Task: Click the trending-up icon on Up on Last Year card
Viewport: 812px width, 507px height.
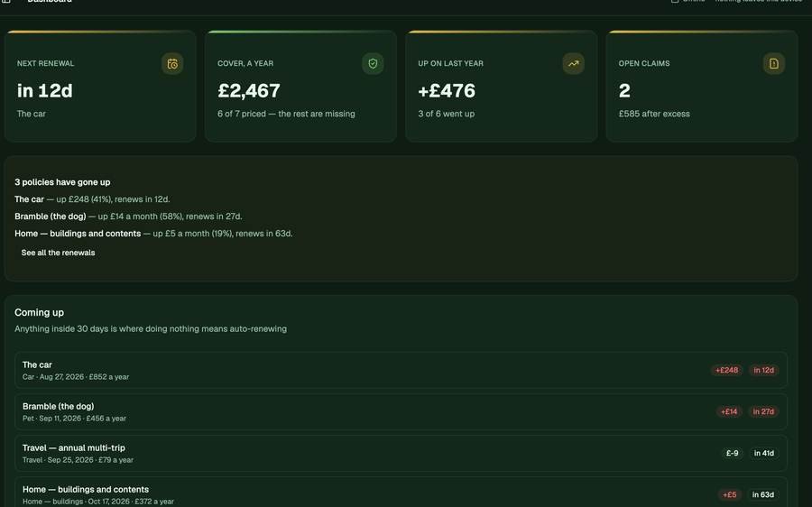Action: (x=573, y=64)
